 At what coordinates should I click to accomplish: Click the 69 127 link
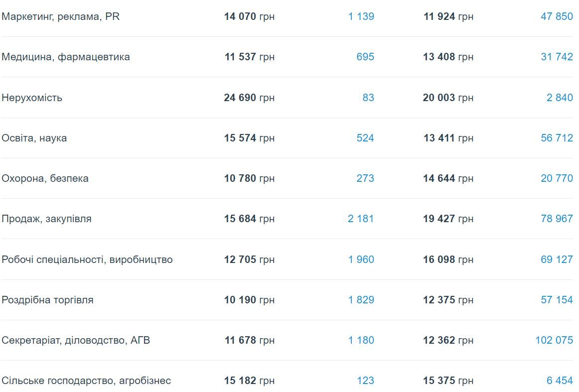(x=557, y=260)
